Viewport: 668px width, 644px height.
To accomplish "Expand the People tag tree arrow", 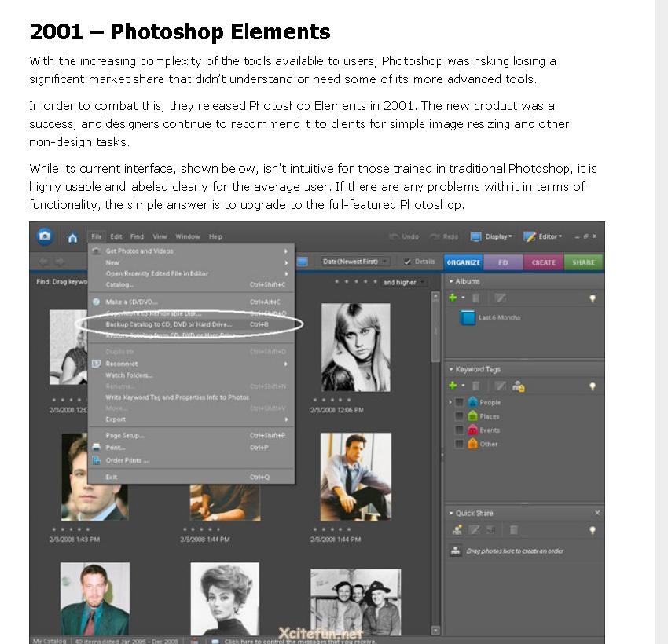I will click(x=450, y=402).
